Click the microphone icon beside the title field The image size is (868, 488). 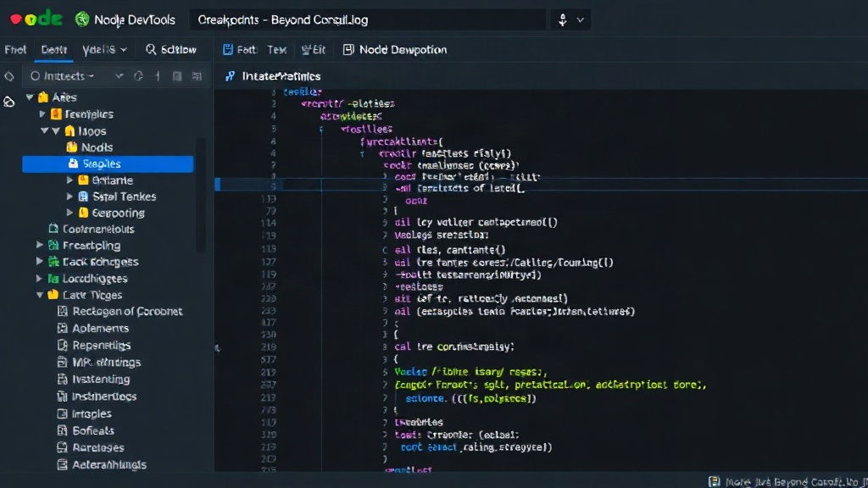tap(563, 20)
